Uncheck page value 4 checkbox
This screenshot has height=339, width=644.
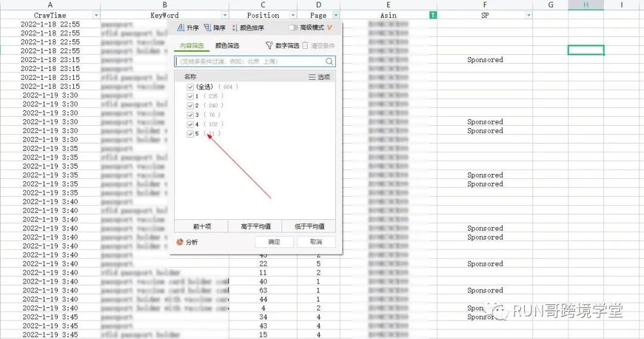[x=190, y=125]
